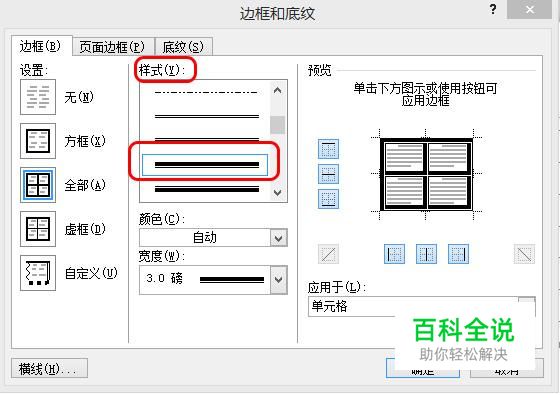Click the 虚框(D) setting label
560x395 pixels.
[85, 229]
